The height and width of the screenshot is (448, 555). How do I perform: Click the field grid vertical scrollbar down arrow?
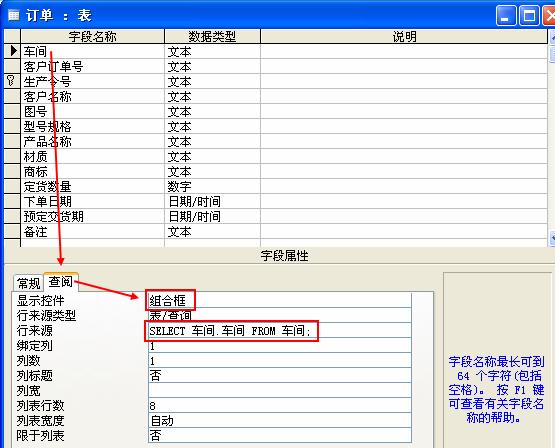552,237
